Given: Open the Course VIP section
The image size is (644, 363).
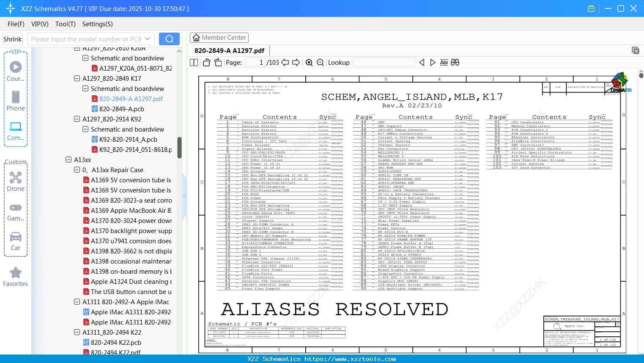Looking at the screenshot, I should click(x=16, y=71).
